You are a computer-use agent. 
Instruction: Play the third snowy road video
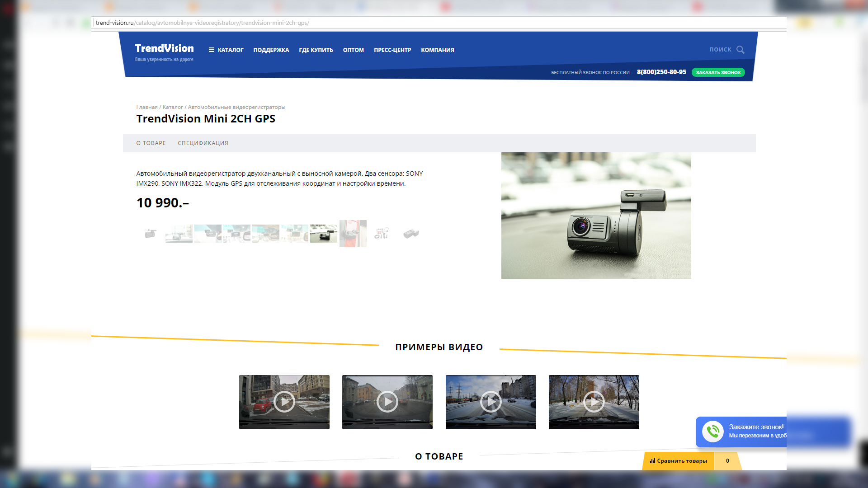coord(491,402)
